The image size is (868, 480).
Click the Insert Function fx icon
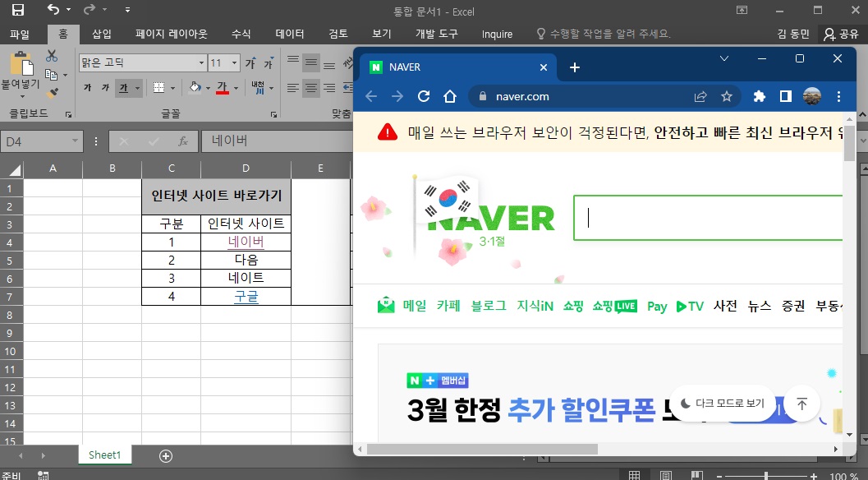point(183,142)
